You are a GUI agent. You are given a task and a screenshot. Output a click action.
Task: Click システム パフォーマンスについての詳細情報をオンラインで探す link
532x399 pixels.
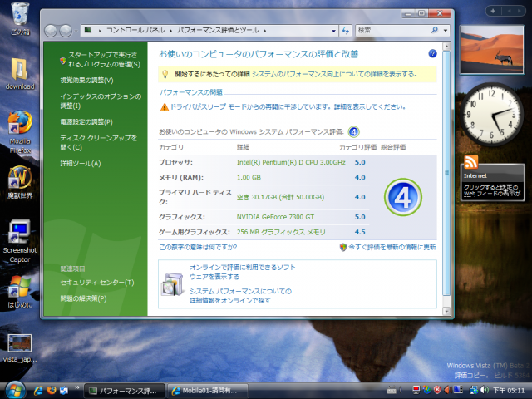click(240, 296)
